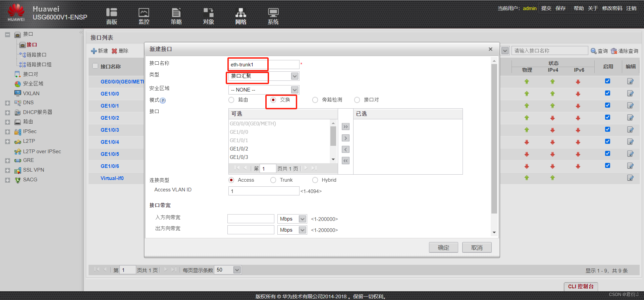
Task: Collapse the 接口 tree node
Action: pyautogui.click(x=7, y=35)
